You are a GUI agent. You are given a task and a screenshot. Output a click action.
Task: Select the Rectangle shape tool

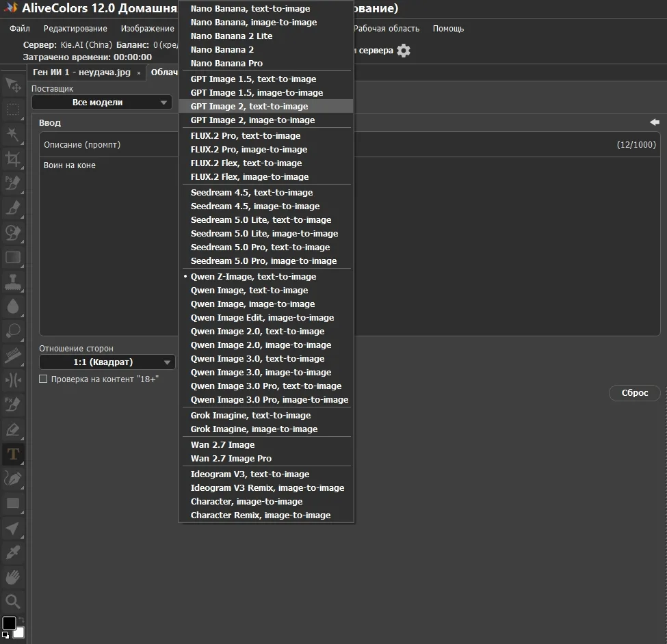pos(13,504)
